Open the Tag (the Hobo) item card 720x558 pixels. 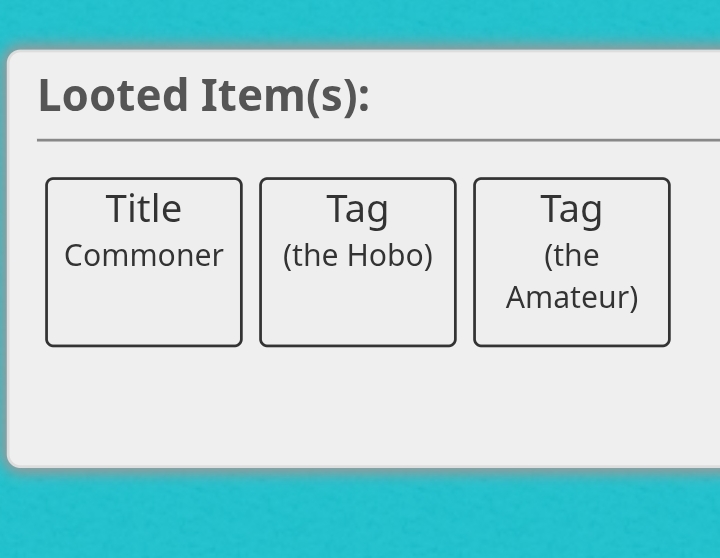point(358,262)
